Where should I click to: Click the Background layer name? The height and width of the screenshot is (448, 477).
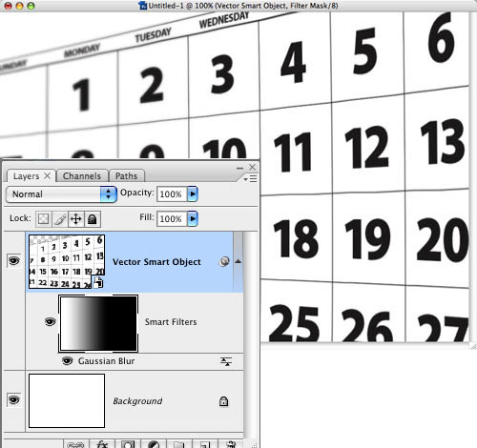click(137, 401)
